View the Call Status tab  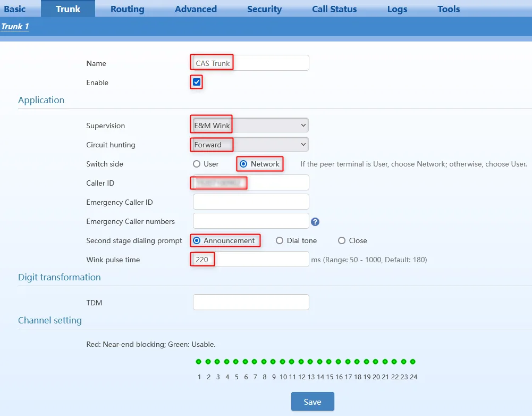coord(334,9)
